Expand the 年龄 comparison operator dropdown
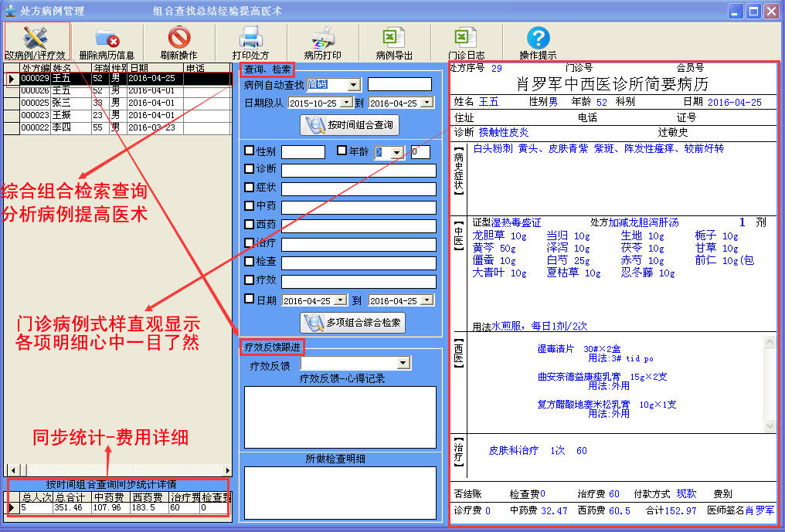Viewport: 785px width, 532px height. (x=397, y=152)
